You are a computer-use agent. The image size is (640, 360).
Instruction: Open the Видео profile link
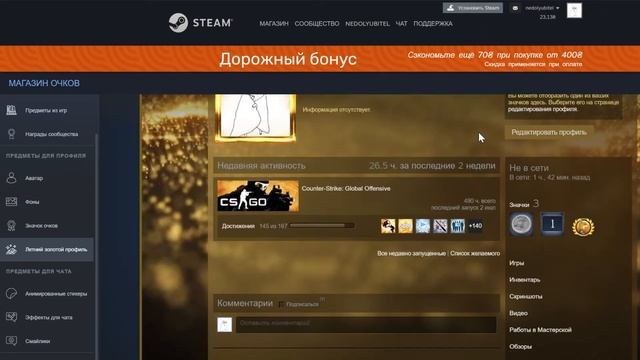pyautogui.click(x=518, y=313)
